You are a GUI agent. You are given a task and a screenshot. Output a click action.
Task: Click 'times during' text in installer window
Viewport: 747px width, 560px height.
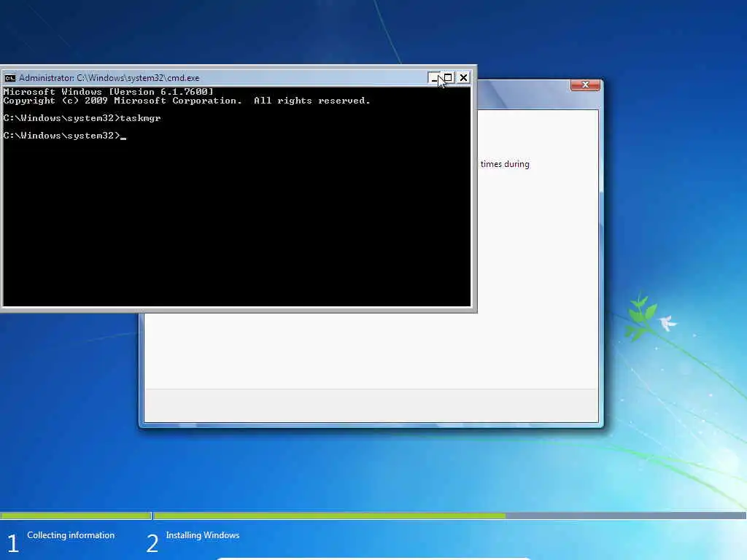(505, 164)
